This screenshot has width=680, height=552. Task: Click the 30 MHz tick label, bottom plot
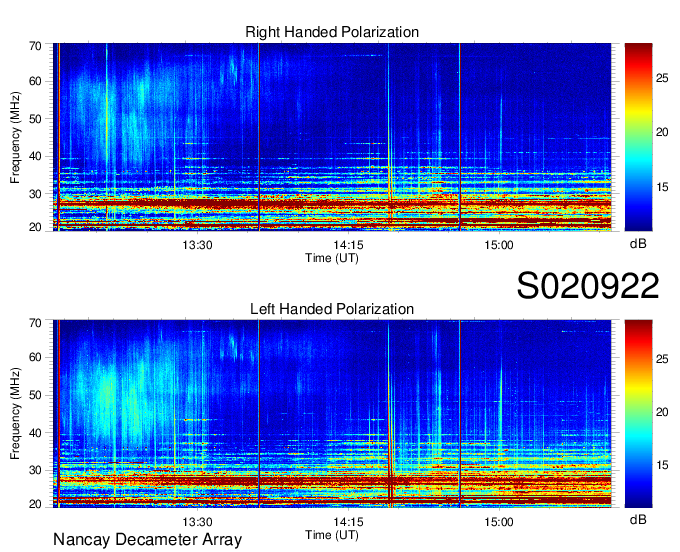(x=35, y=470)
